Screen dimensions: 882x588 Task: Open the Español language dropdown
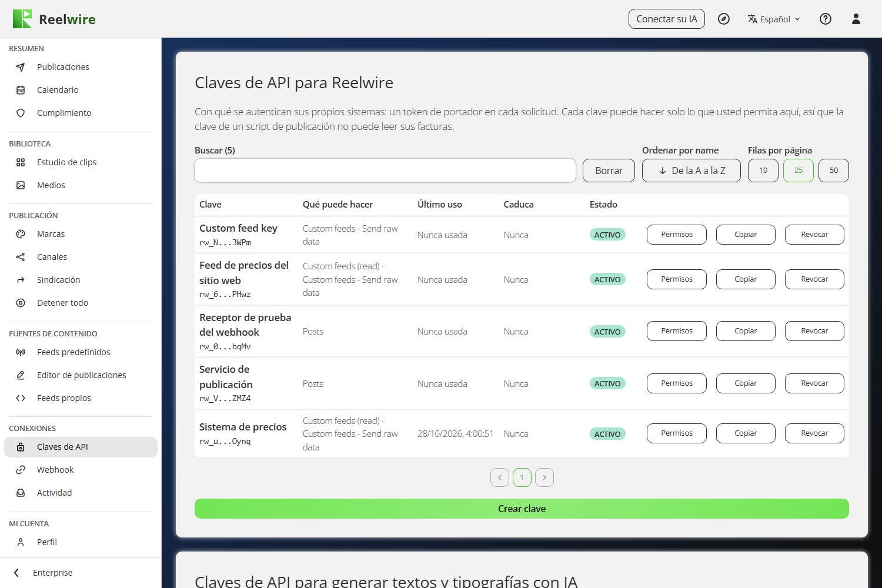coord(774,19)
